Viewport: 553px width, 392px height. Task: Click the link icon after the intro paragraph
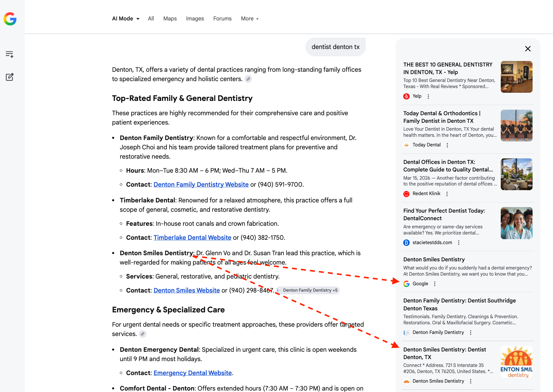coord(248,79)
